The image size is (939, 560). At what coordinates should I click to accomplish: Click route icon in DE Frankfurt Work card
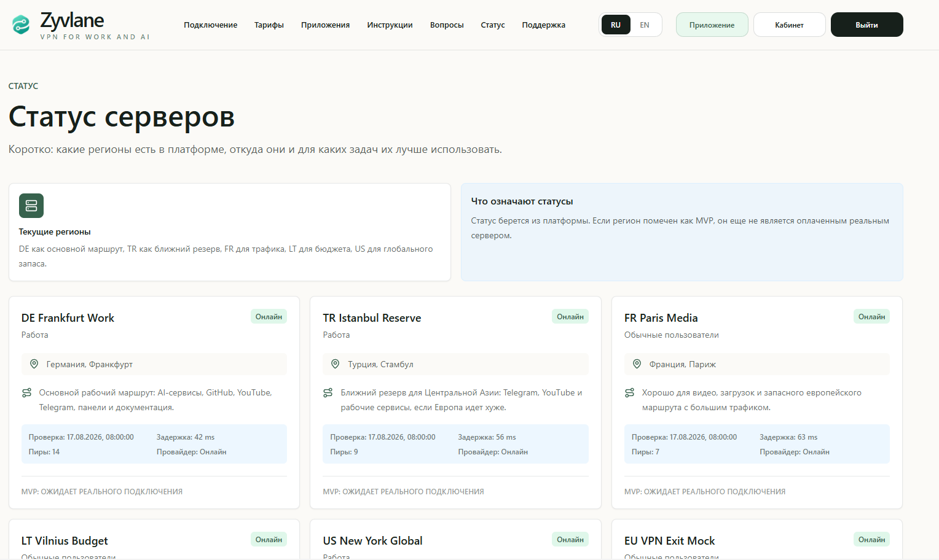coord(27,392)
